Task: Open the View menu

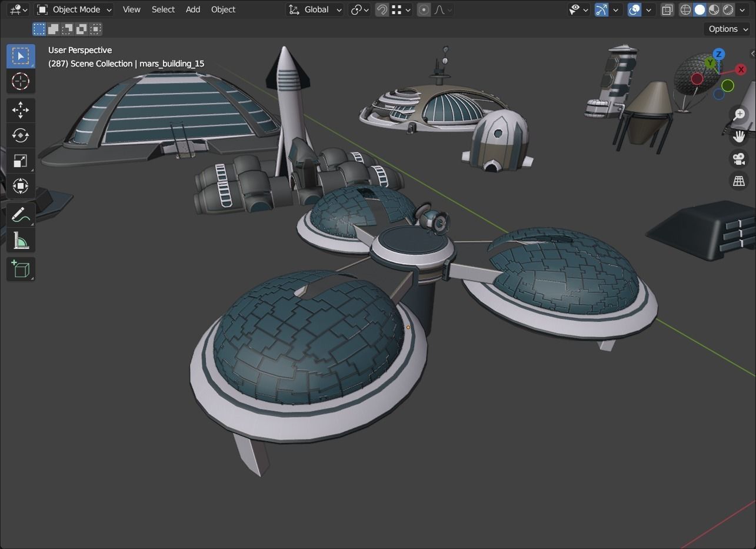Action: click(x=131, y=9)
